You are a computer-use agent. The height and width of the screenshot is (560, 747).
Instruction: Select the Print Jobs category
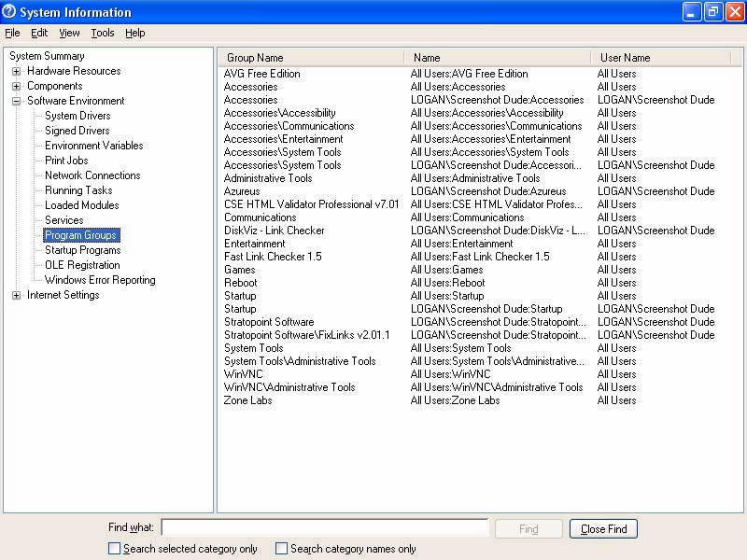pyautogui.click(x=66, y=161)
